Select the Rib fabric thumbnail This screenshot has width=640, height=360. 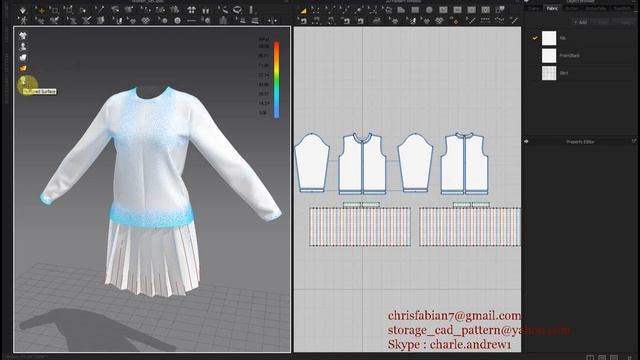[x=549, y=38]
